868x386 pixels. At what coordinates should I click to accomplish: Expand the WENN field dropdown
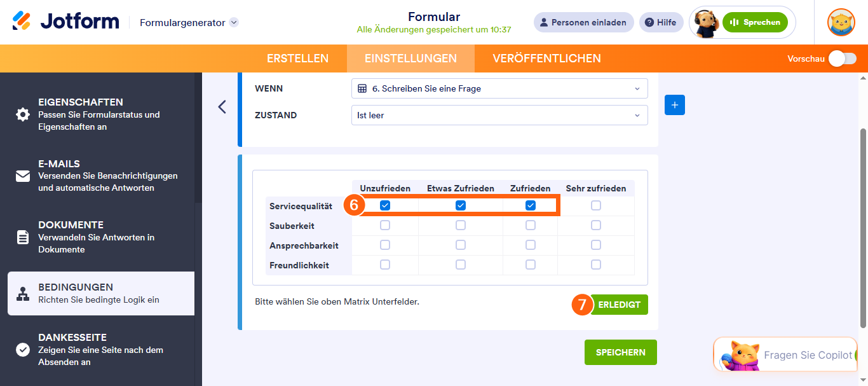499,88
